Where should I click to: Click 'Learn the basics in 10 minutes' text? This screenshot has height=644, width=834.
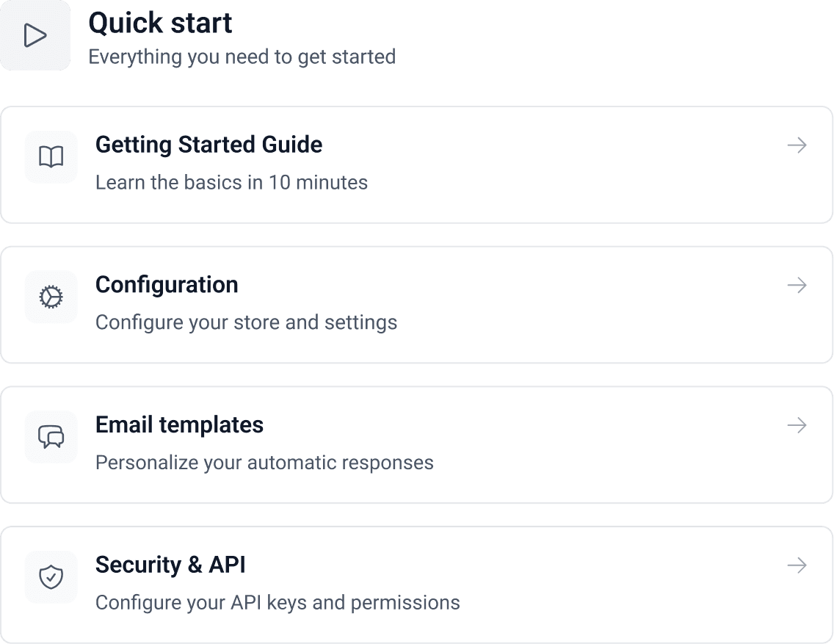[231, 182]
